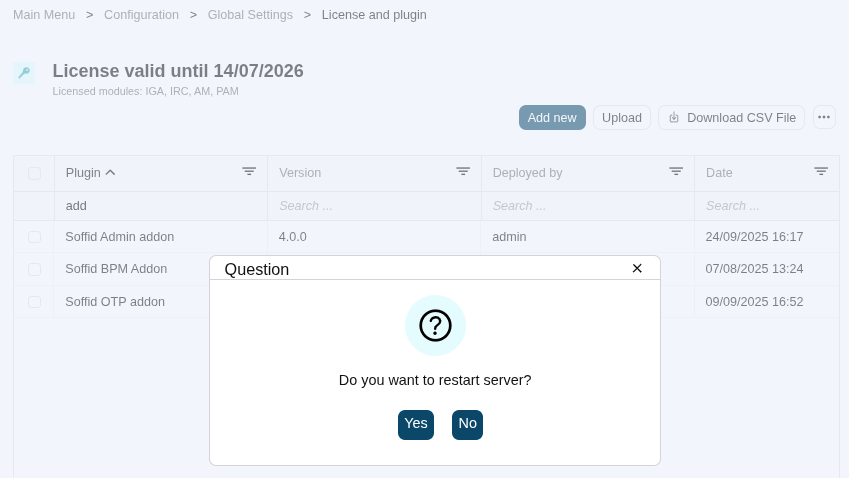Click Yes to restart server
The width and height of the screenshot is (849, 478).
click(x=416, y=424)
